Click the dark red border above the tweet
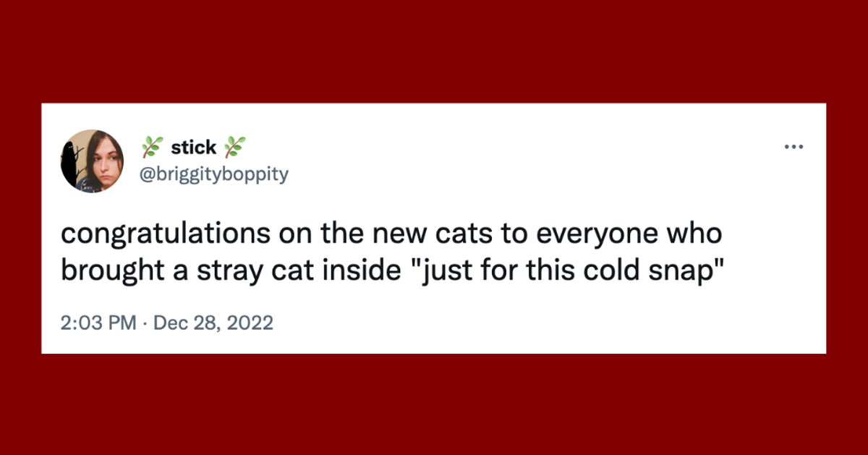The height and width of the screenshot is (455, 868). 434,51
